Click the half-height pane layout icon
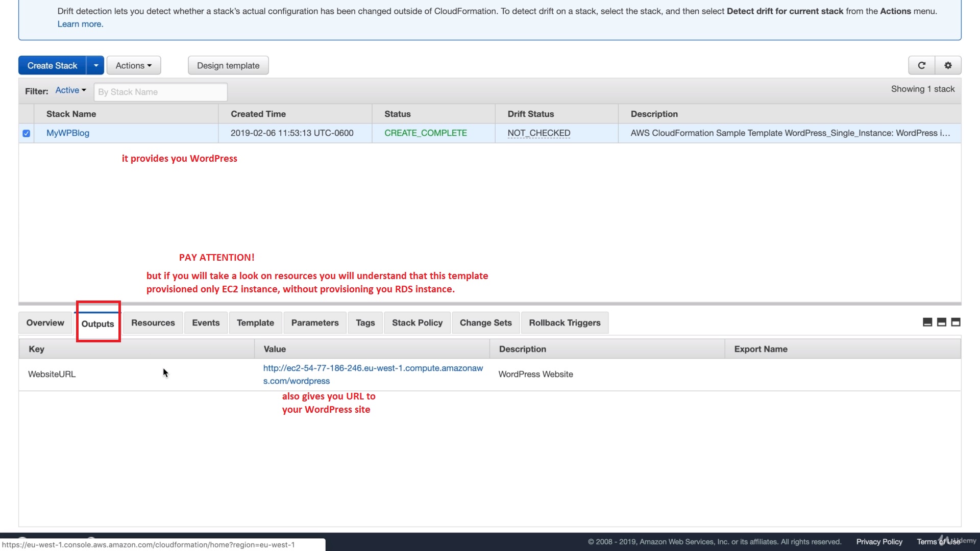The height and width of the screenshot is (551, 980). tap(942, 322)
